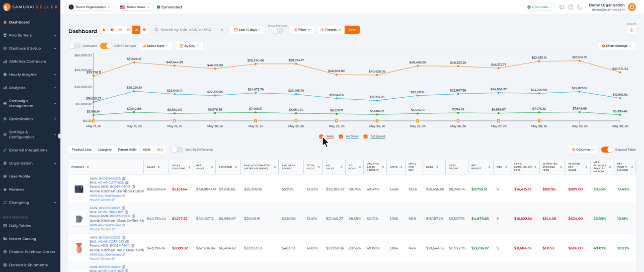The image size is (644, 272).
Task: Select last view icon before search box
Action: 144,30
